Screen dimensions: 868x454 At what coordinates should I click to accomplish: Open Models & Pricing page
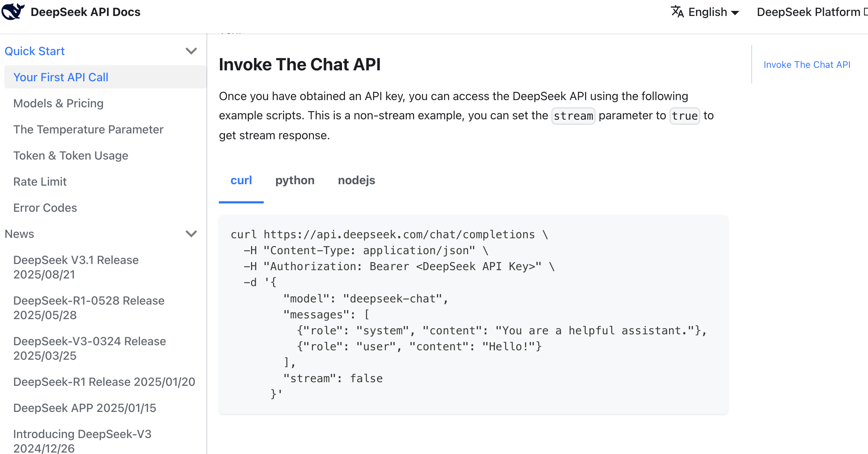(x=58, y=103)
